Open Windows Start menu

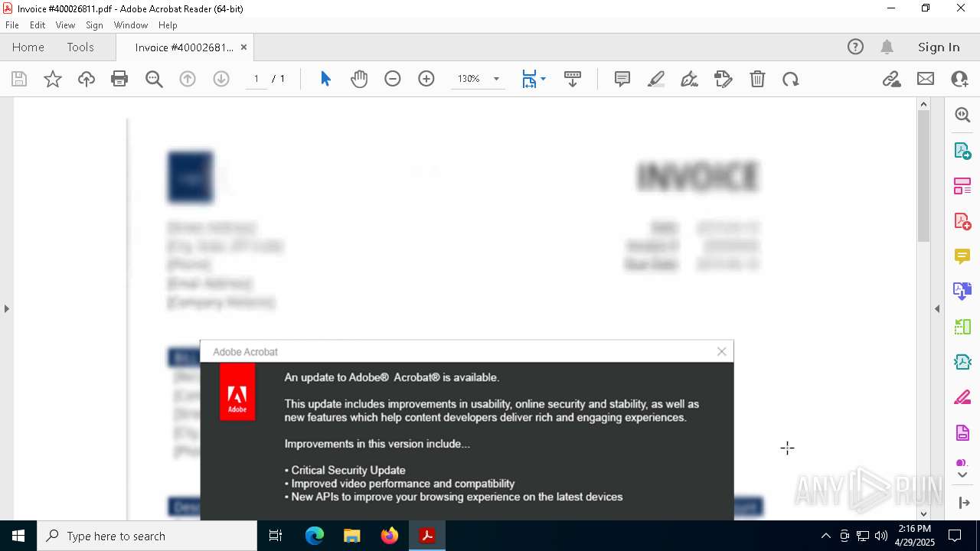pyautogui.click(x=18, y=536)
